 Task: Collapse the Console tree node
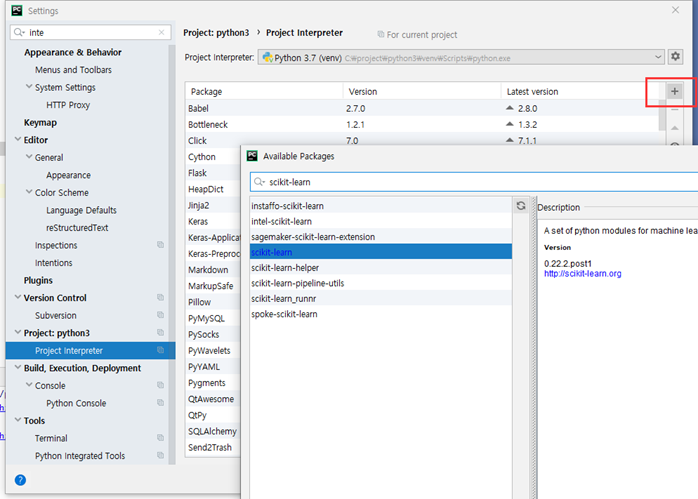pyautogui.click(x=29, y=385)
